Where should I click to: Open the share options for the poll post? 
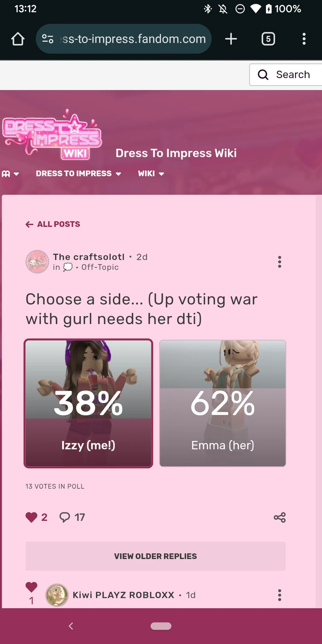click(x=279, y=517)
